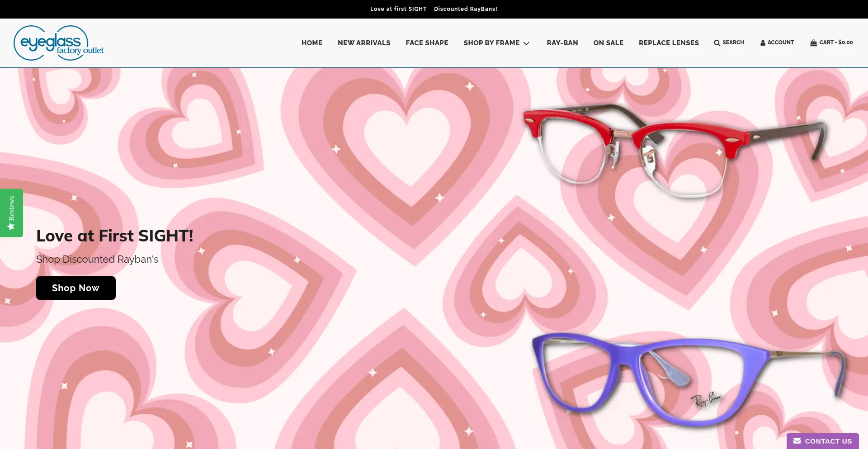
Task: Expand the Shop By Frame chevron
Action: [526, 43]
